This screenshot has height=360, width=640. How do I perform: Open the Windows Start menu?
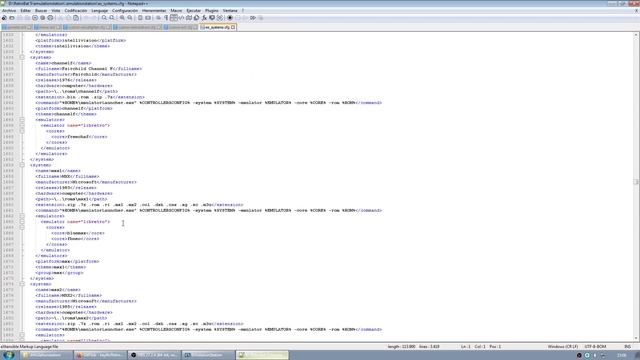click(8, 355)
